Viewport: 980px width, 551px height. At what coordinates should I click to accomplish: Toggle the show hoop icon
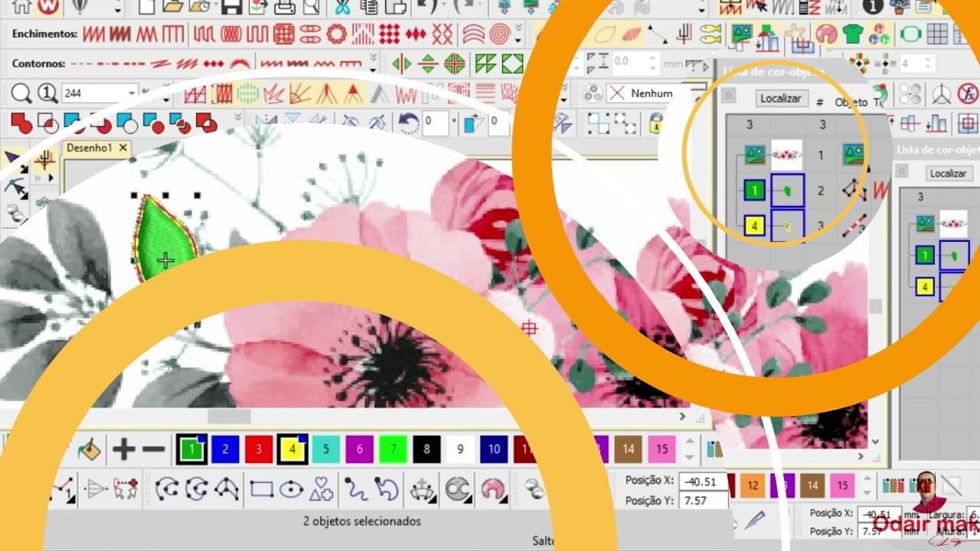[x=910, y=34]
